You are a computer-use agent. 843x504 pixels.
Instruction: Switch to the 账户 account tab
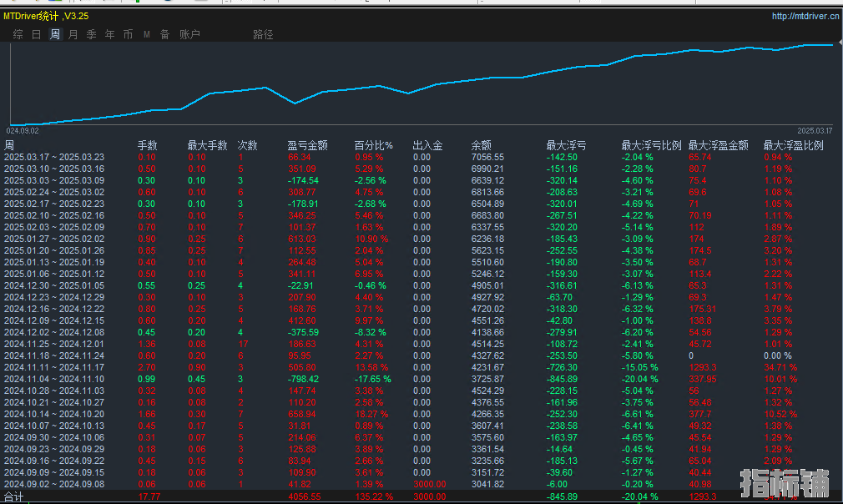pyautogui.click(x=189, y=34)
